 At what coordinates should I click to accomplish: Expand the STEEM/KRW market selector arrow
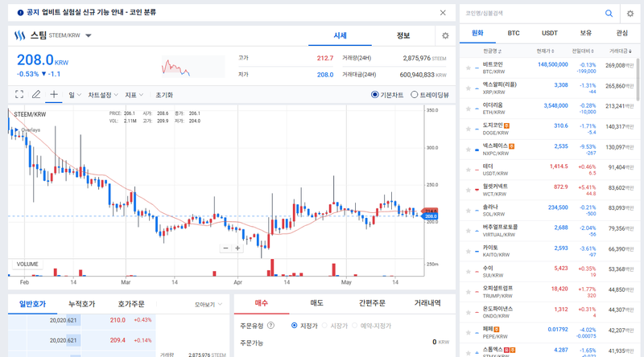[89, 35]
